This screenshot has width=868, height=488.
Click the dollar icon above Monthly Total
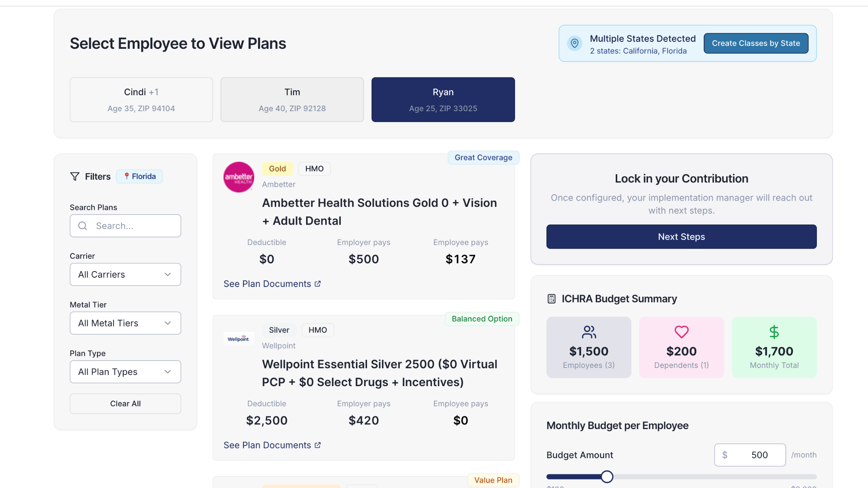[774, 332]
